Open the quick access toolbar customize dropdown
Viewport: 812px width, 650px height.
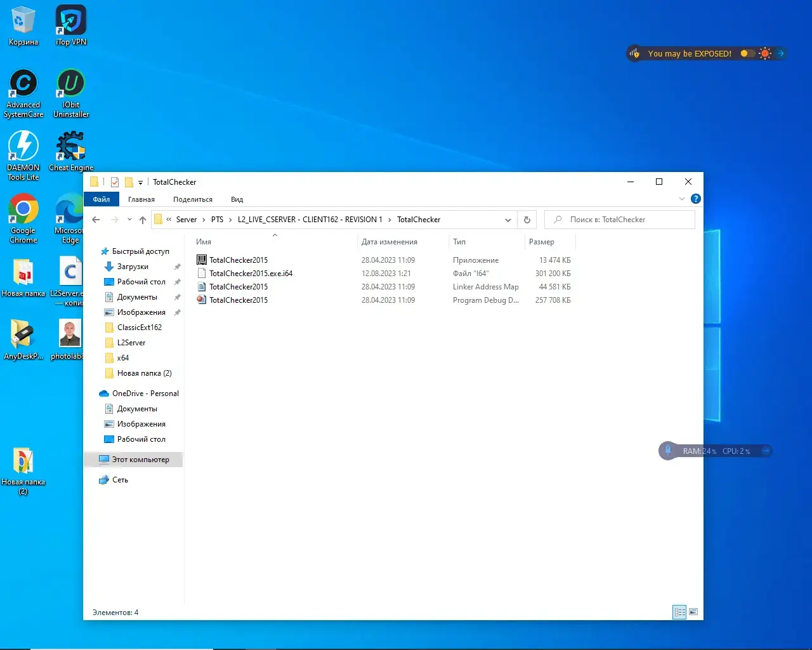(140, 183)
